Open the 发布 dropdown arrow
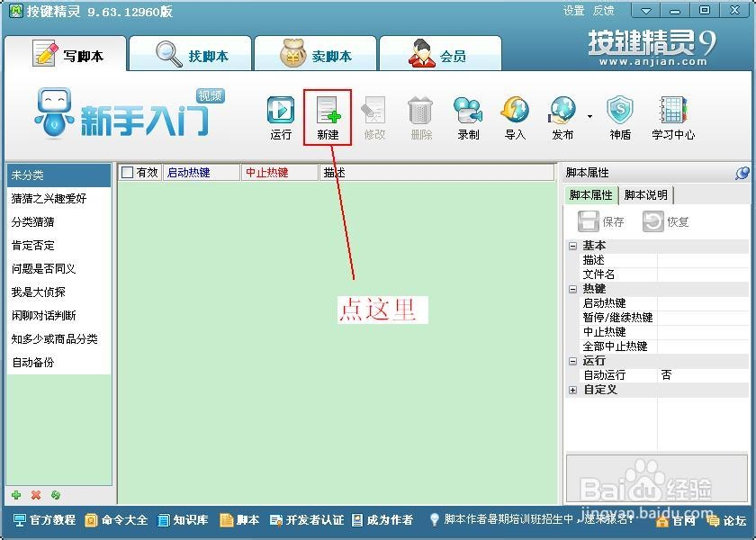The height and width of the screenshot is (540, 756). pos(589,117)
